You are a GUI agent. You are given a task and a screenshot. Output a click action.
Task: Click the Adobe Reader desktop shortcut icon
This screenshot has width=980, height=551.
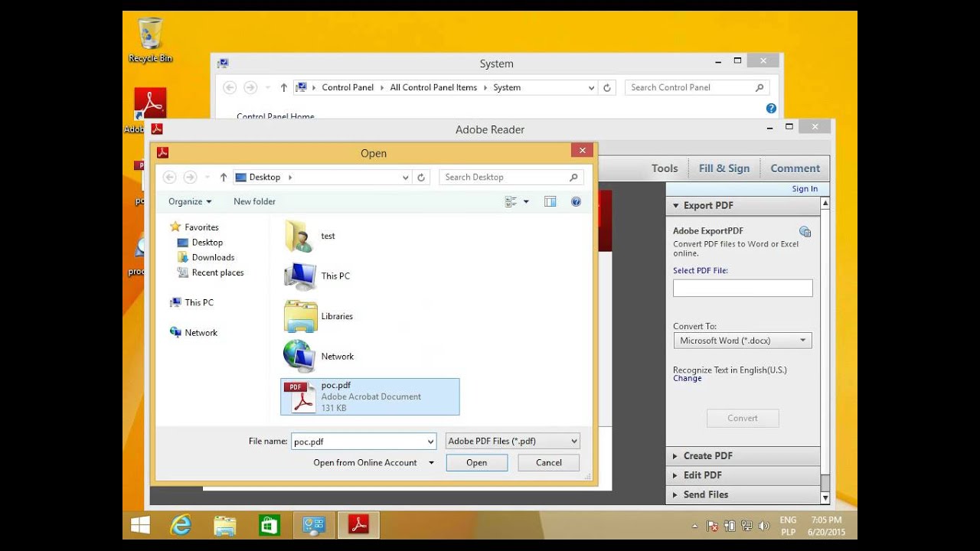click(150, 104)
